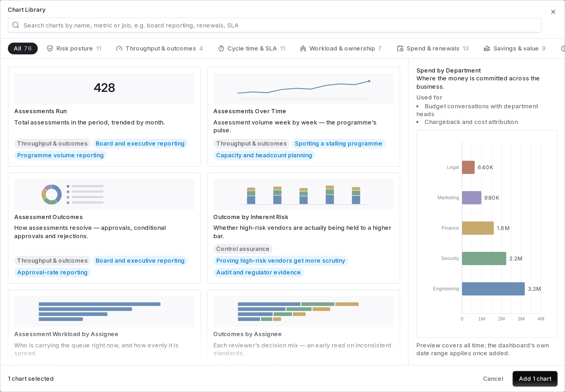Click the Marketing 980K bar
The height and width of the screenshot is (392, 565).
tap(472, 198)
